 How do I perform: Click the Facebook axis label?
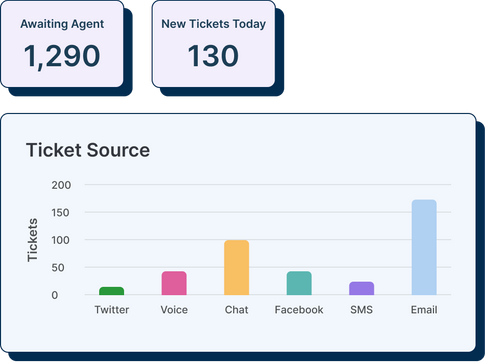tap(299, 310)
